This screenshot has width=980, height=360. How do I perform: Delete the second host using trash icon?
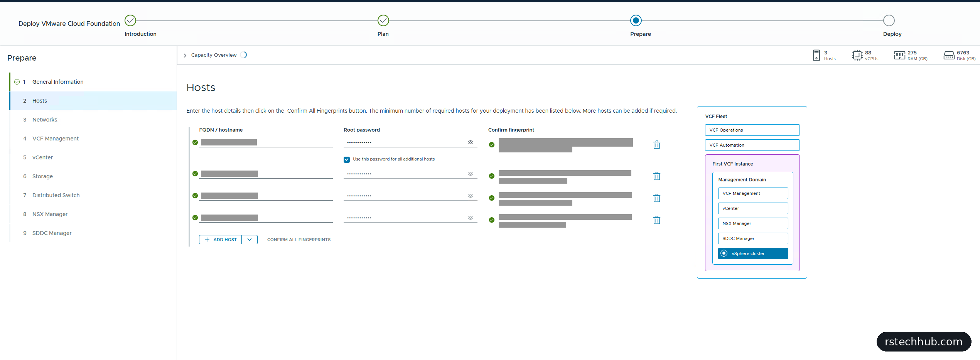click(x=656, y=176)
